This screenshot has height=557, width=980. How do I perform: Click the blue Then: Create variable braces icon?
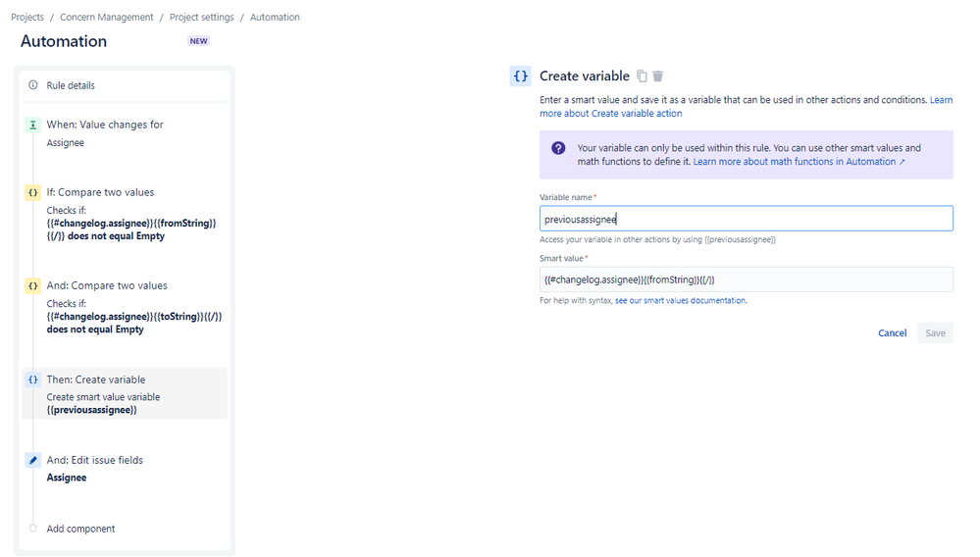tap(33, 380)
